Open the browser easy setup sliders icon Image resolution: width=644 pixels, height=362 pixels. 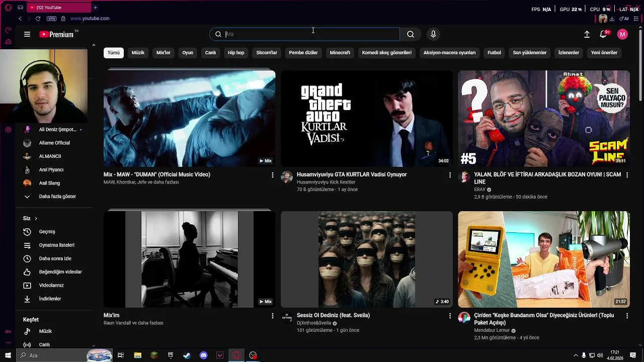[636, 19]
